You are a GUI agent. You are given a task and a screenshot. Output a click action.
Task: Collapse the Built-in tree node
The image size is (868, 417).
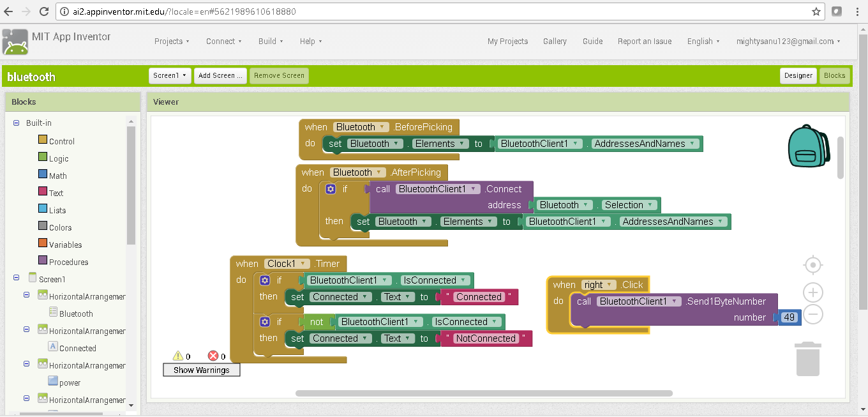17,123
